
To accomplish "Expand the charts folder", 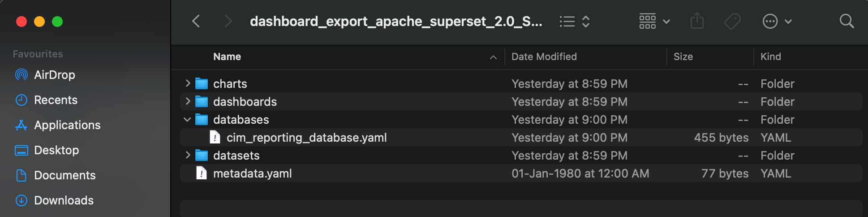I will [x=188, y=83].
